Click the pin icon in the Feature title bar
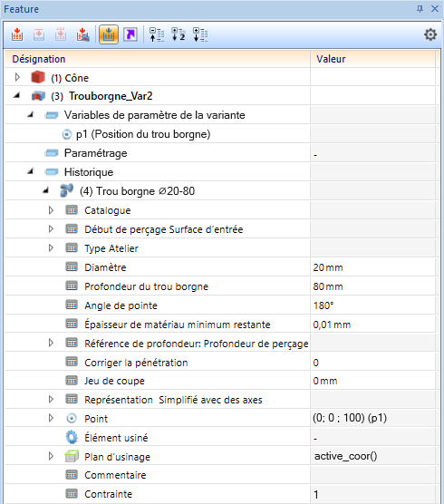The height and width of the screenshot is (504, 444). coord(420,9)
